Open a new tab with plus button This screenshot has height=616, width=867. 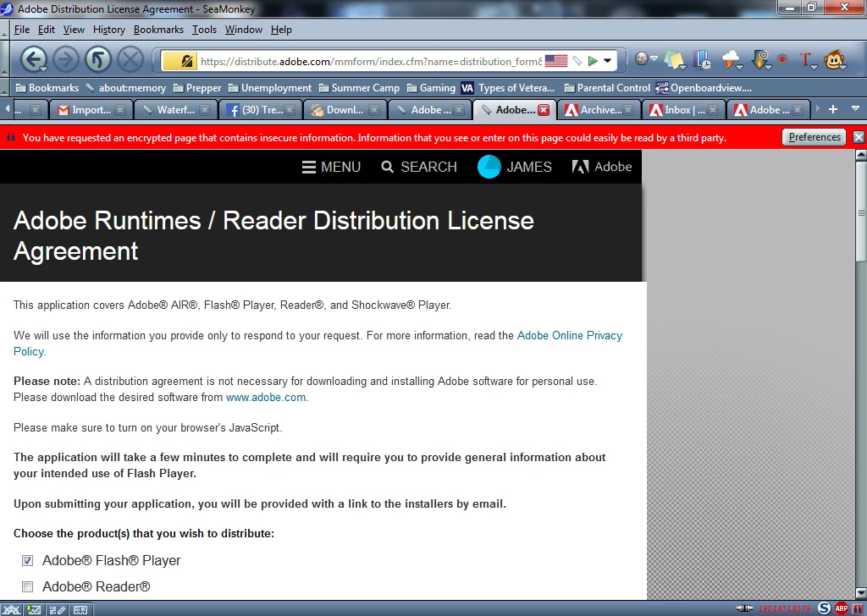(833, 109)
